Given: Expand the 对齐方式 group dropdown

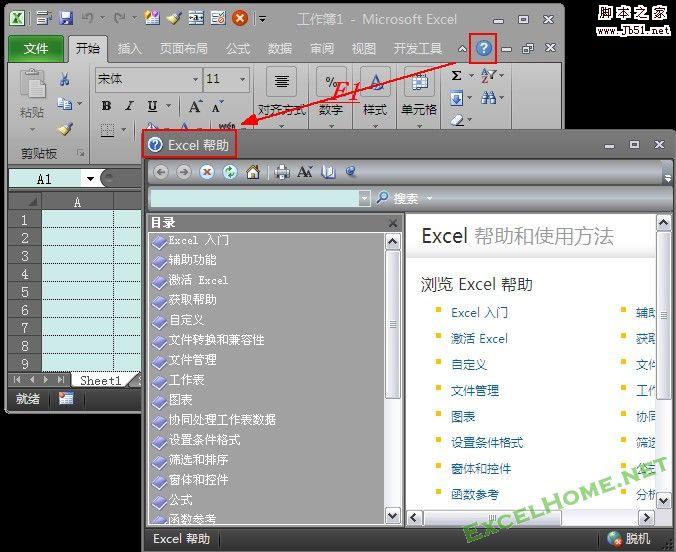Looking at the screenshot, I should coord(282,126).
